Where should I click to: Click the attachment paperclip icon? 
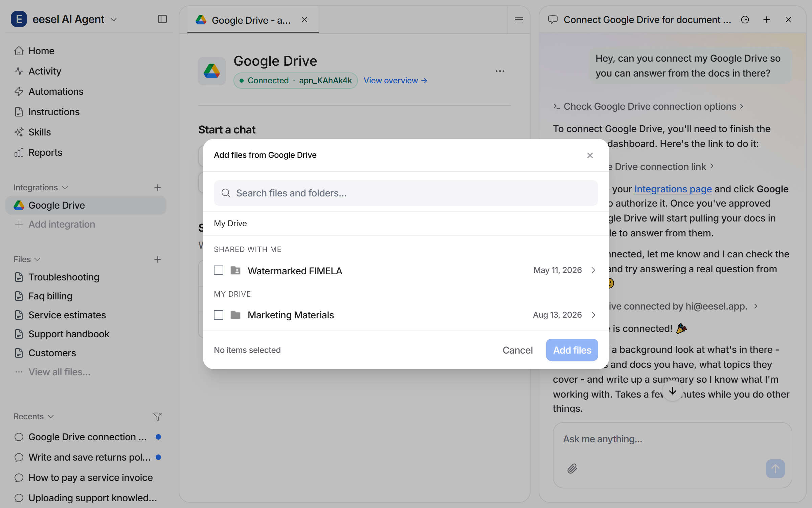pos(572,469)
